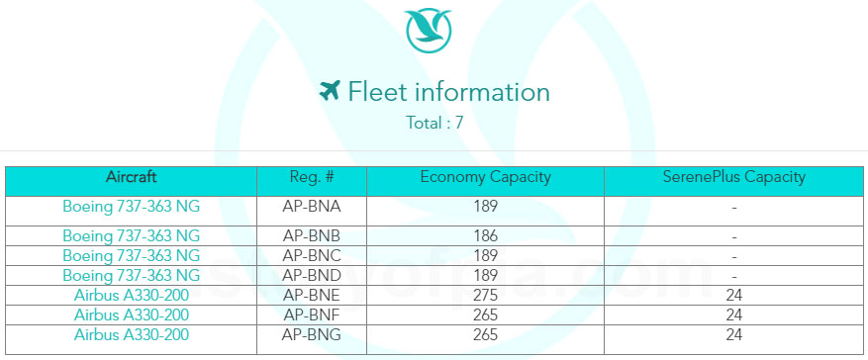Open Airbus A330-200 link for AP-BNG
Image resolution: width=868 pixels, height=360 pixels.
pos(132,334)
